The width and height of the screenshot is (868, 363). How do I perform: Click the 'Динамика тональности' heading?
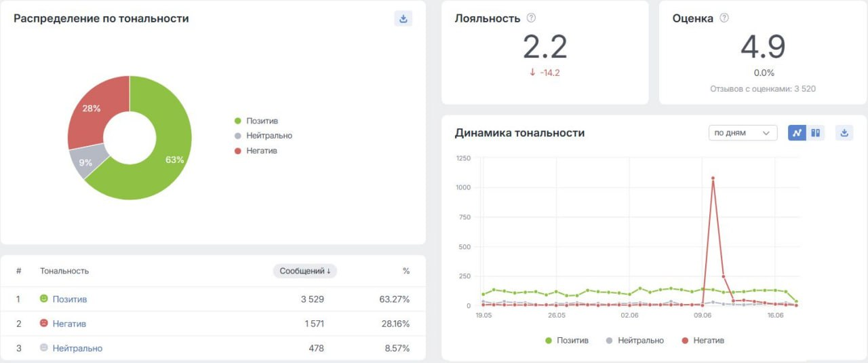click(x=519, y=132)
